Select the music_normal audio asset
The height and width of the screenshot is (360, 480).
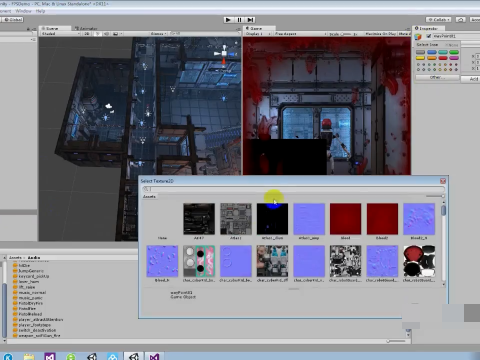click(32, 292)
